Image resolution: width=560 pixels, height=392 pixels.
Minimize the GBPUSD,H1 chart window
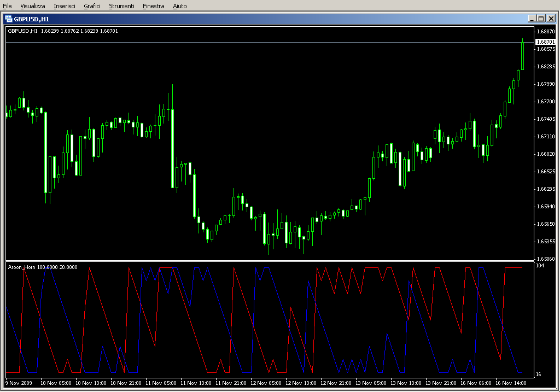[x=532, y=19]
